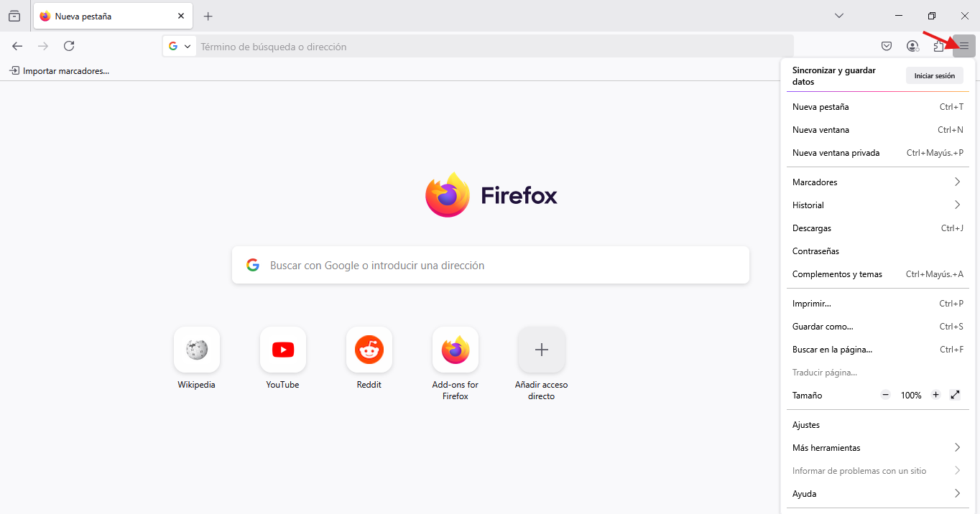The height and width of the screenshot is (514, 980).
Task: Open Descargas from the menu
Action: 878,228
